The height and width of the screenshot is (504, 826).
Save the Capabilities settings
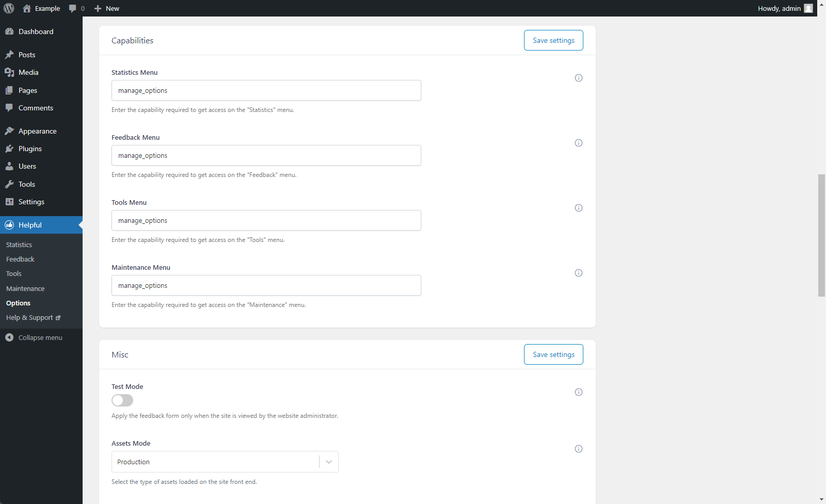(x=553, y=40)
